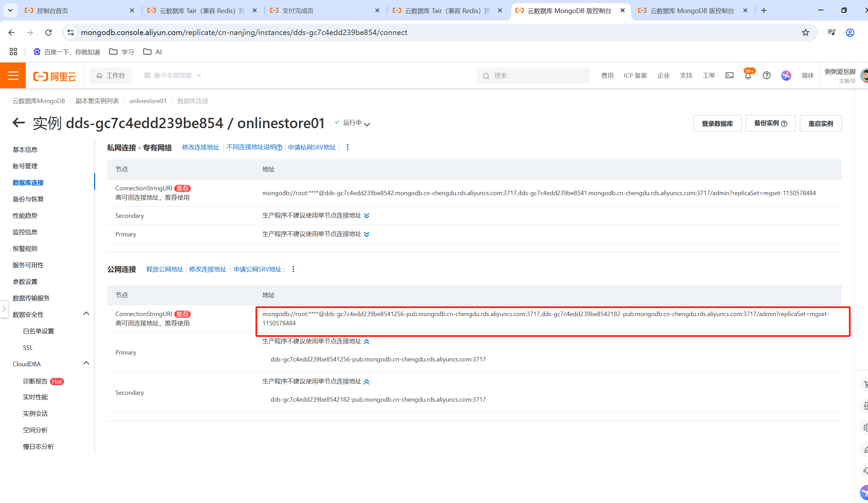The width and height of the screenshot is (868, 503).
Task: Open the 百度一下 bookmark
Action: [x=66, y=52]
